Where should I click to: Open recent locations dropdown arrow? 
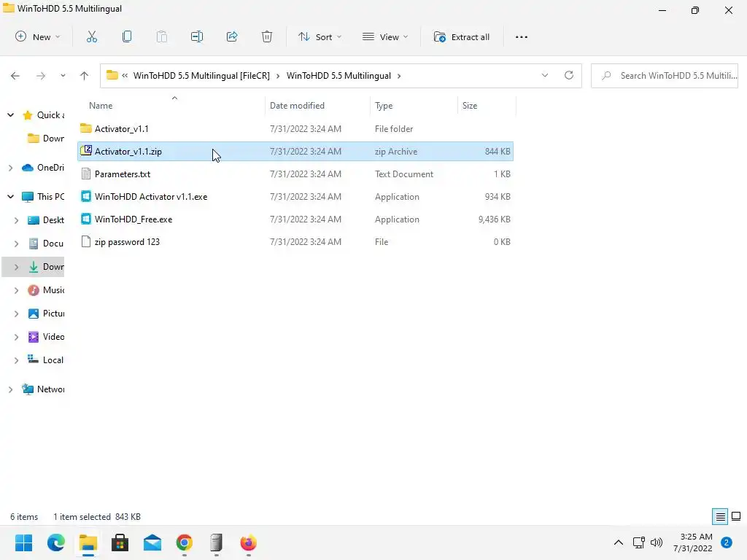click(x=63, y=76)
